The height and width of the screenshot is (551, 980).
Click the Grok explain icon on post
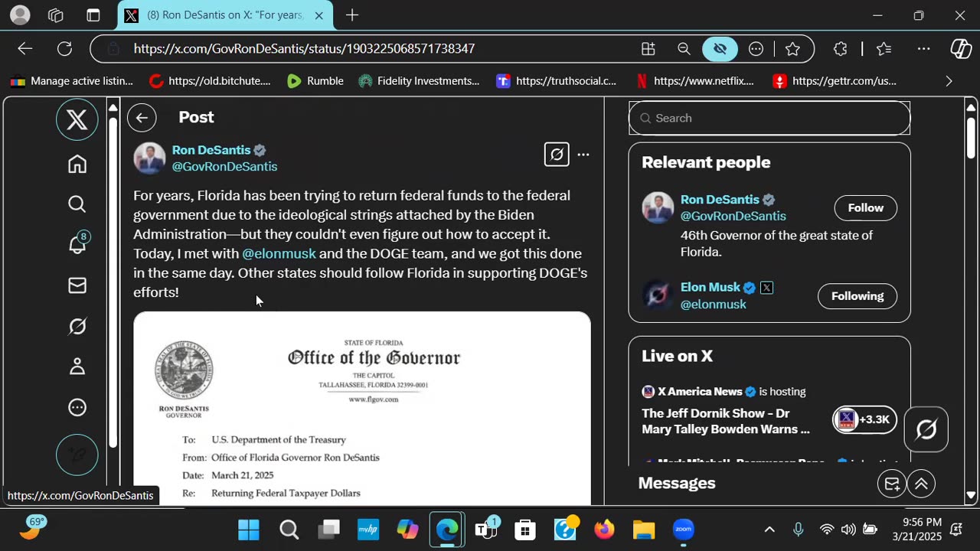pyautogui.click(x=557, y=155)
